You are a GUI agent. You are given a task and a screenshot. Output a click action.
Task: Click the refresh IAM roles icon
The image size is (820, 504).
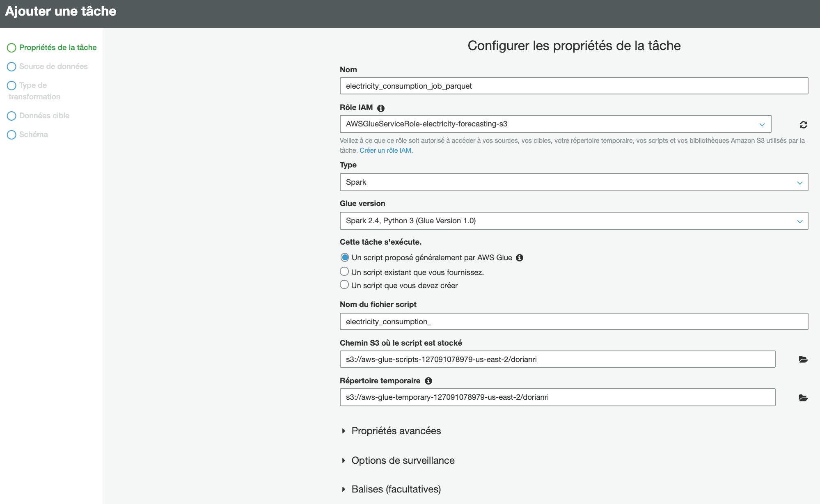(803, 125)
